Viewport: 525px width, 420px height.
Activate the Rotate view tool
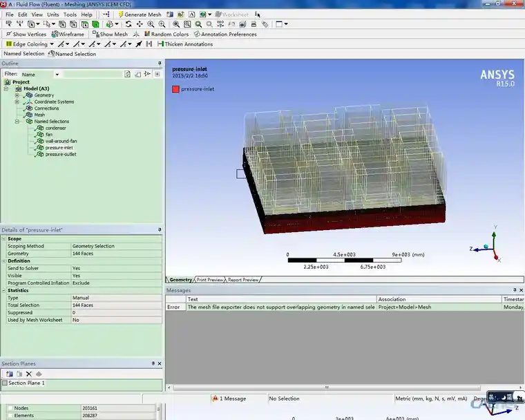pos(128,24)
